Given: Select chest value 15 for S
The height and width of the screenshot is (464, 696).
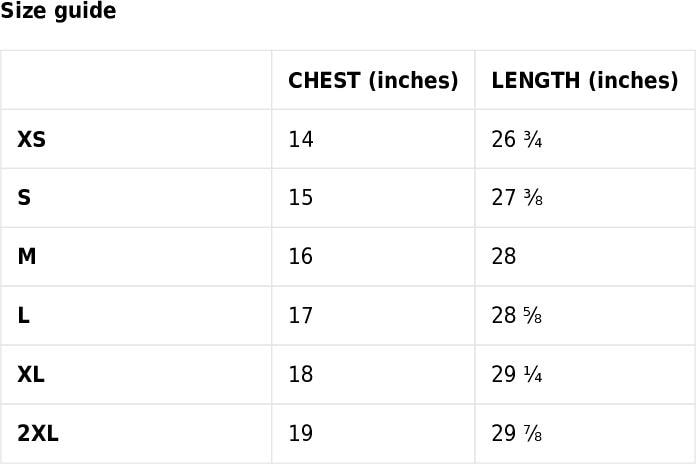Looking at the screenshot, I should tap(301, 198).
